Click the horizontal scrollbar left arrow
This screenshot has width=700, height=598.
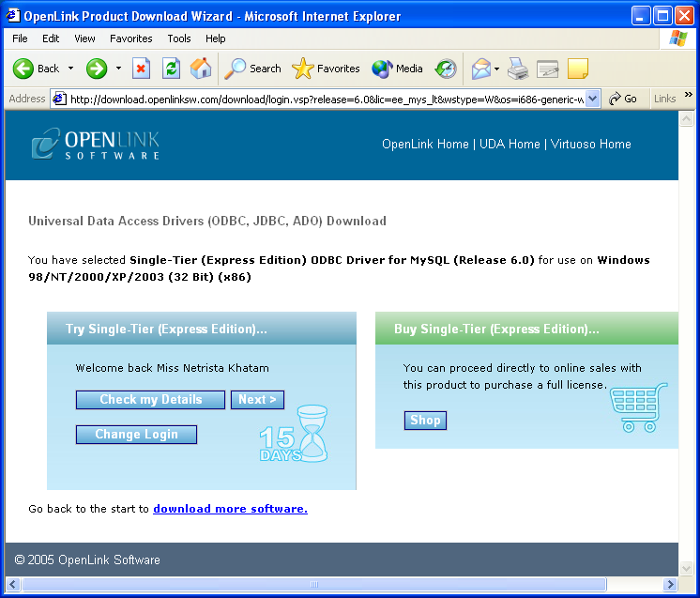pos(13,584)
